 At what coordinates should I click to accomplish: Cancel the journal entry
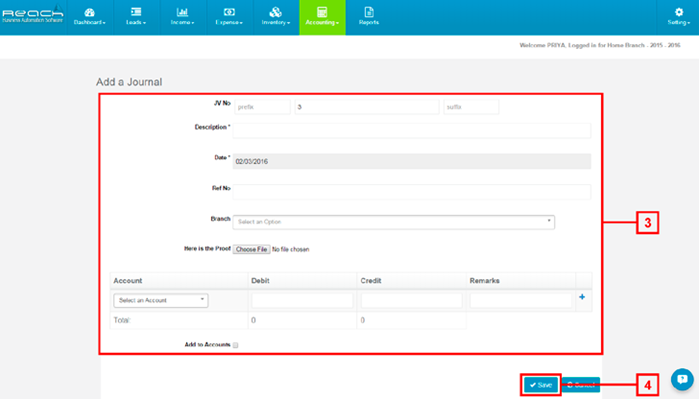tap(581, 385)
